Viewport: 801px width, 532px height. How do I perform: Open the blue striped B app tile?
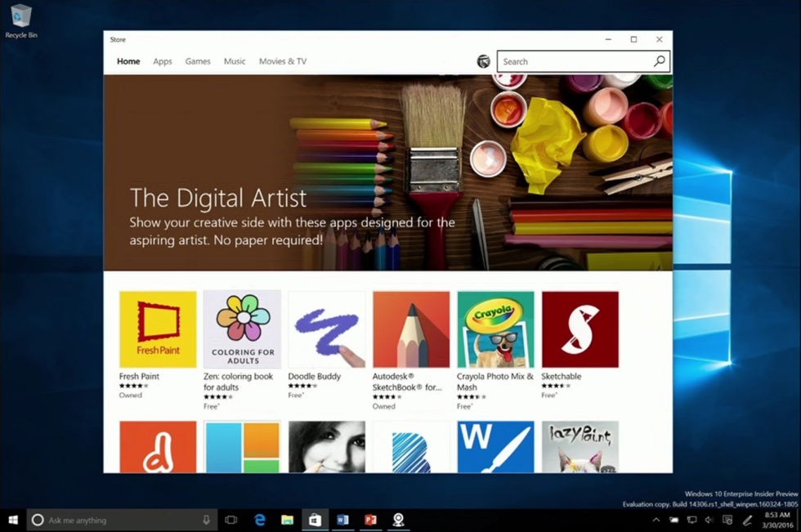[x=411, y=447]
